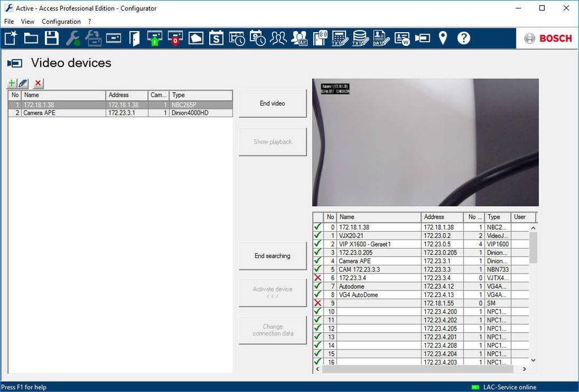Image resolution: width=579 pixels, height=392 pixels.
Task: Click the VIP1600 type cell
Action: [498, 244]
